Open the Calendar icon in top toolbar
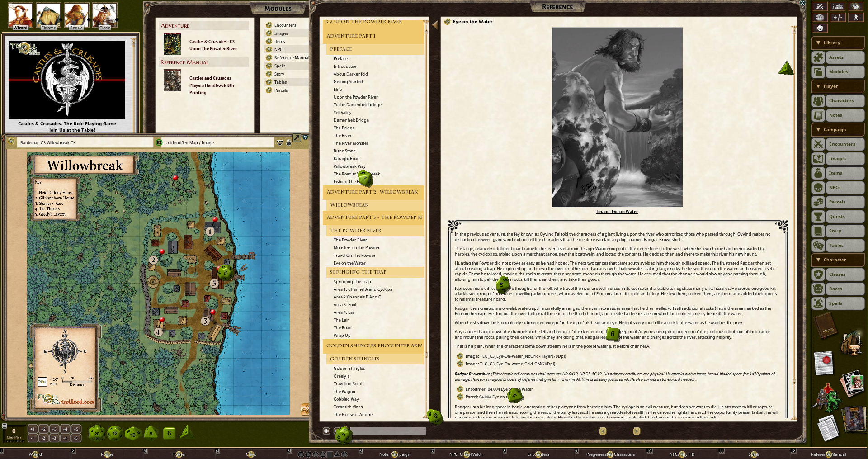The image size is (868, 459). point(855,6)
